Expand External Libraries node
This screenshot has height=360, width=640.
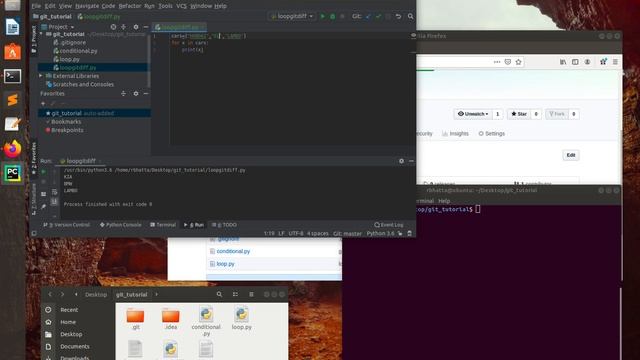(41, 76)
